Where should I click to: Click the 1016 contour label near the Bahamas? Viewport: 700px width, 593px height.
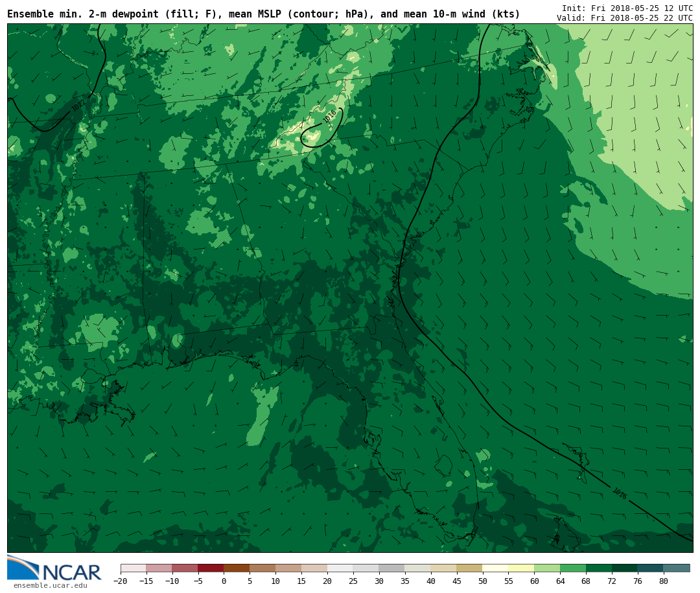click(x=619, y=493)
